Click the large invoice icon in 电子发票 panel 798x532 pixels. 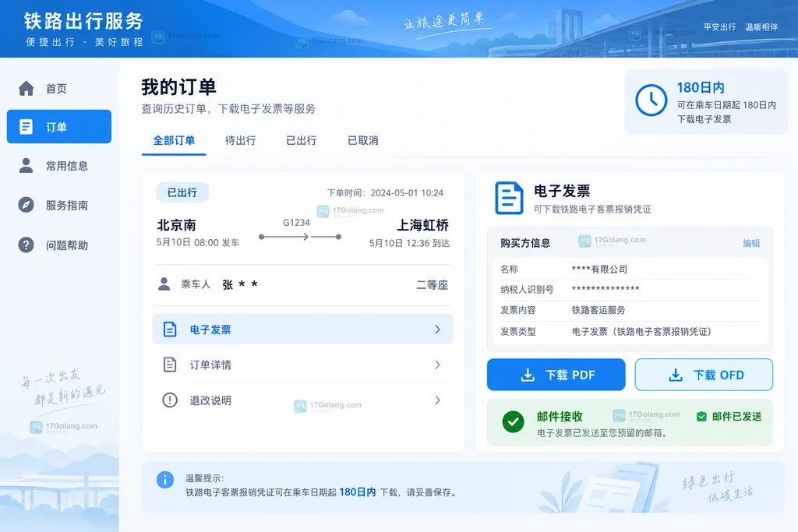[508, 198]
